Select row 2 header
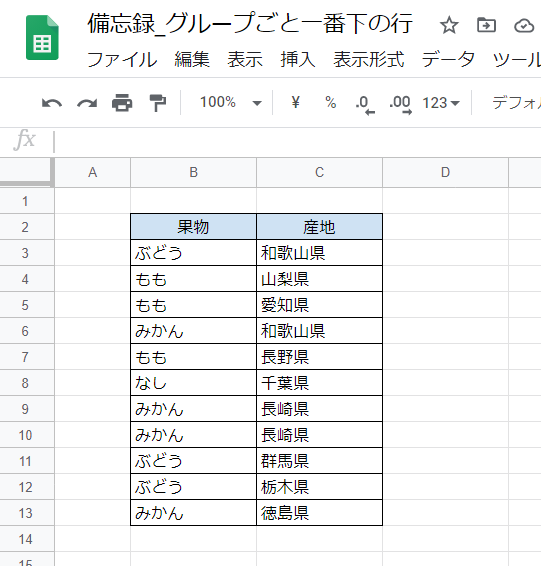The height and width of the screenshot is (566, 541). coord(27,227)
